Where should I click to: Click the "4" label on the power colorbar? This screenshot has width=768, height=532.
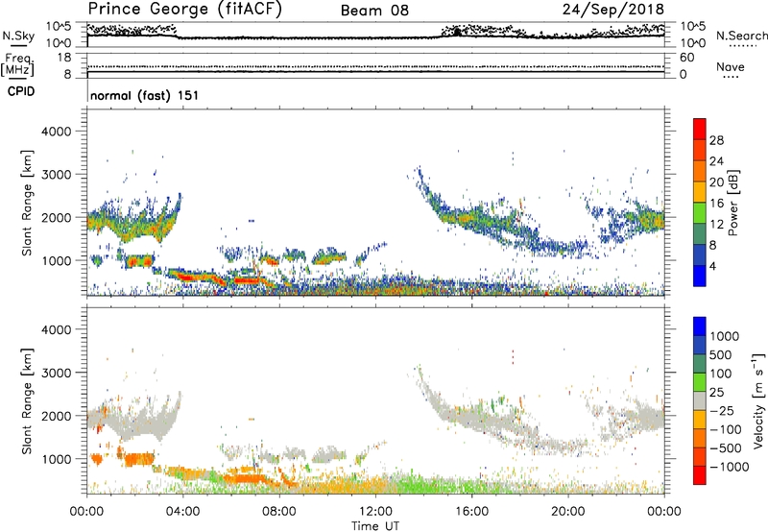click(713, 266)
